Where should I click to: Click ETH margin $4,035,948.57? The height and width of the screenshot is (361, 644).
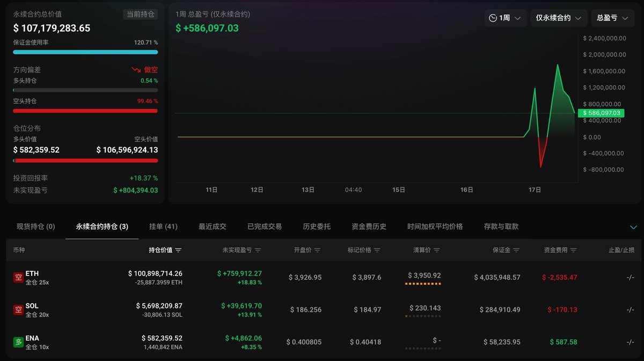497,277
